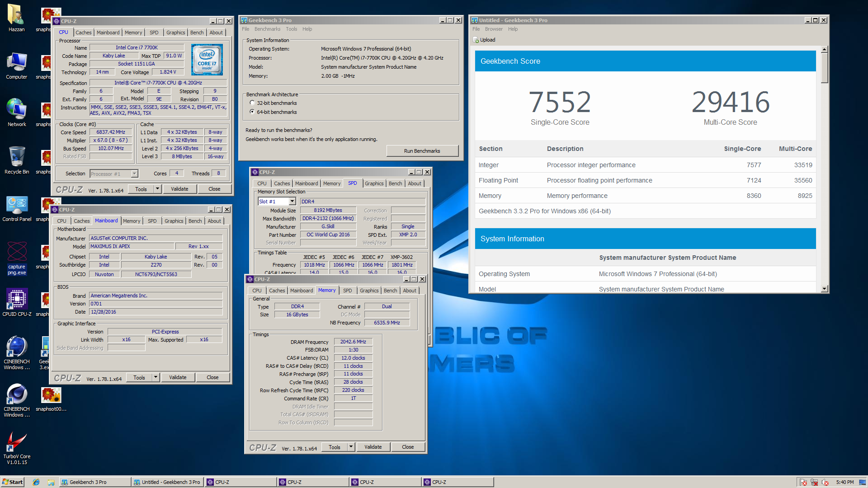Open the Tools dropdown arrow in CPU window
This screenshot has height=488, width=868.
click(157, 189)
